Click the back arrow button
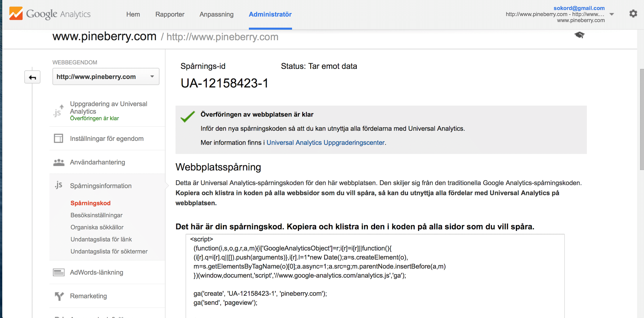Viewport: 644px width, 318px height. pos(32,77)
